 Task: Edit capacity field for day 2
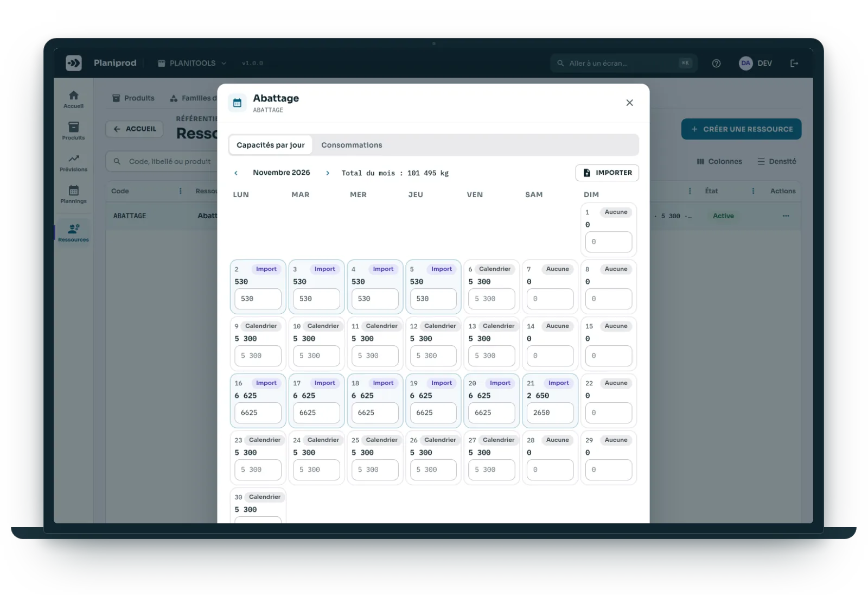258,299
